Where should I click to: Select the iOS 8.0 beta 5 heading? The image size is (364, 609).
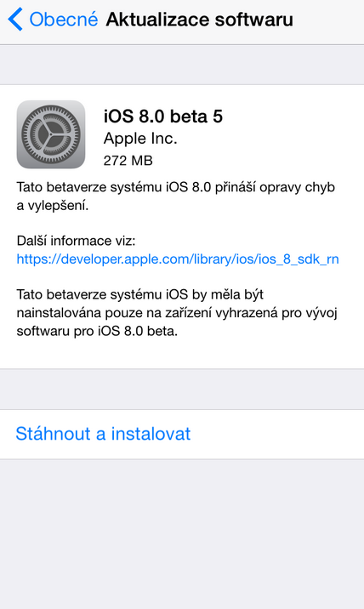tap(163, 117)
